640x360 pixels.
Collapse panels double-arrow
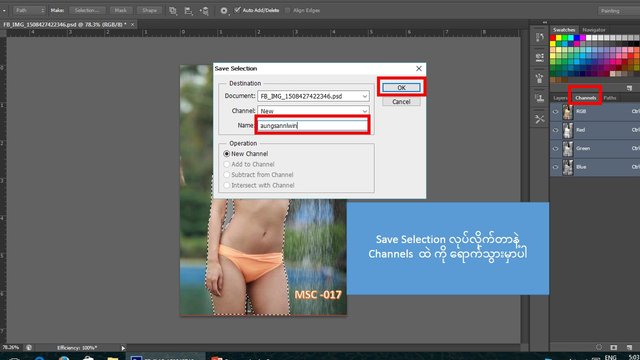coord(545,22)
